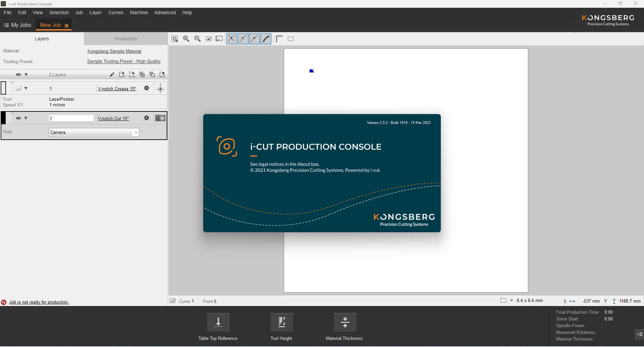This screenshot has height=347, width=644.
Task: Click the side panel menu icon bottom right
Action: coord(639,334)
